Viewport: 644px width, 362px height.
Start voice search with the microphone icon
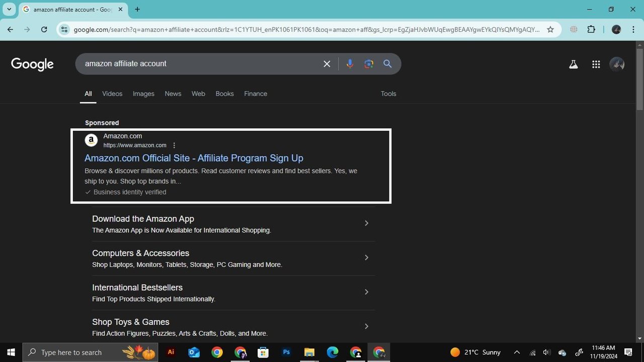click(350, 64)
